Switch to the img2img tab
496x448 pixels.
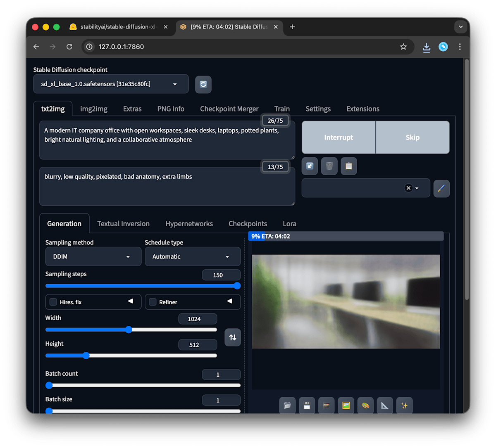click(x=94, y=109)
